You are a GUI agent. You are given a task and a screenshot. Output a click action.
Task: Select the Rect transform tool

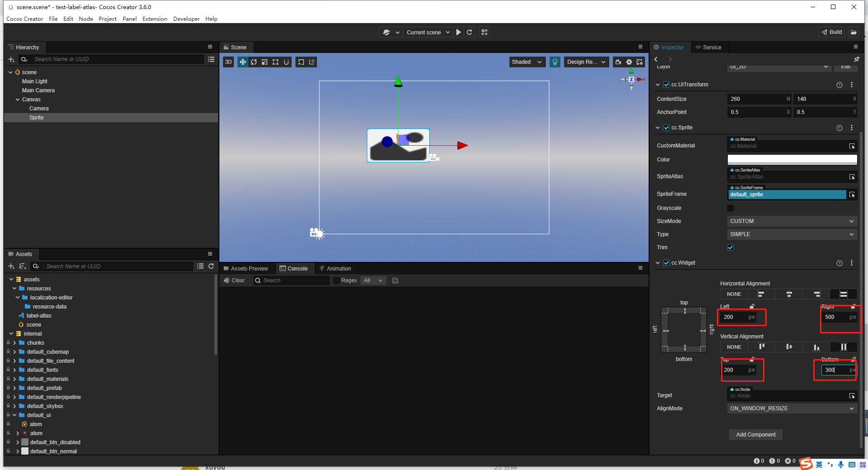click(275, 62)
